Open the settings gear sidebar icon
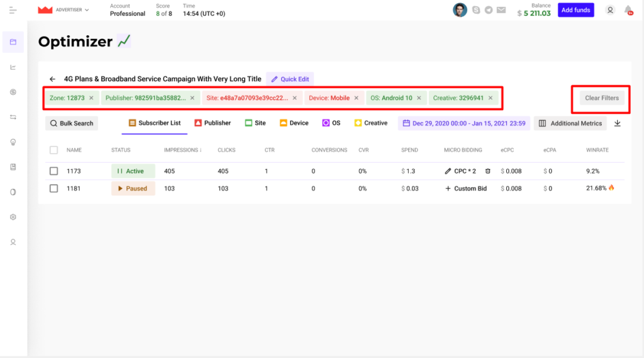The height and width of the screenshot is (358, 644). (x=13, y=217)
